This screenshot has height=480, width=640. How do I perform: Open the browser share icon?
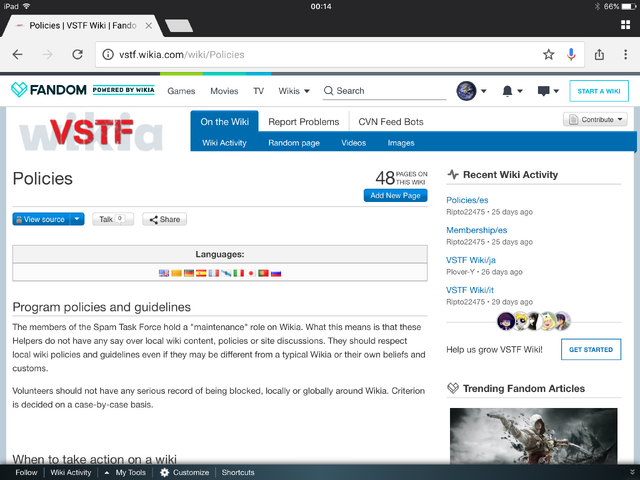click(x=599, y=54)
